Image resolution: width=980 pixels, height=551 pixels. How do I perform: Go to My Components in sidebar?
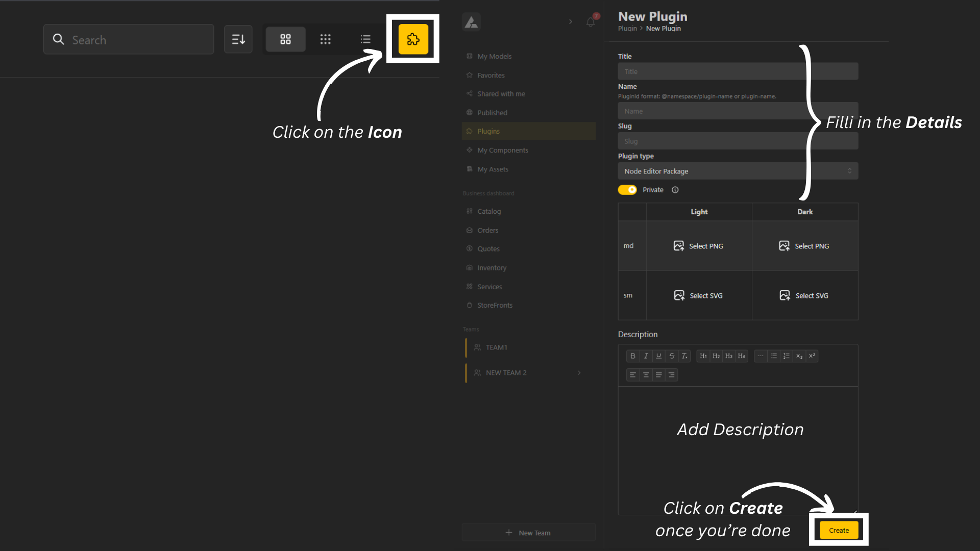pos(502,151)
